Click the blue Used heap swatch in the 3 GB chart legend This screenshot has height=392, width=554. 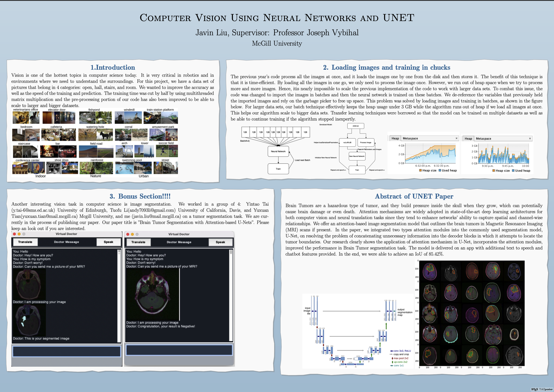513,171
